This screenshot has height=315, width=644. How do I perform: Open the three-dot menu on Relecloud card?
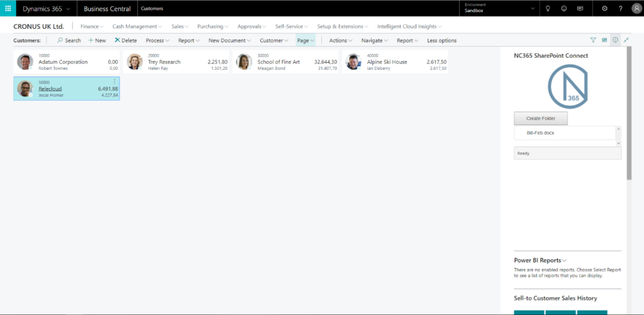[114, 82]
